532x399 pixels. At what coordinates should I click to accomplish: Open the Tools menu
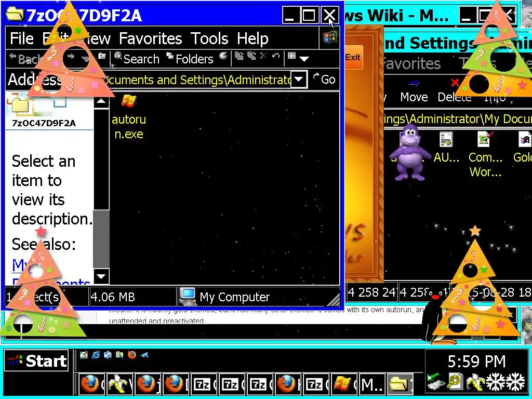209,38
